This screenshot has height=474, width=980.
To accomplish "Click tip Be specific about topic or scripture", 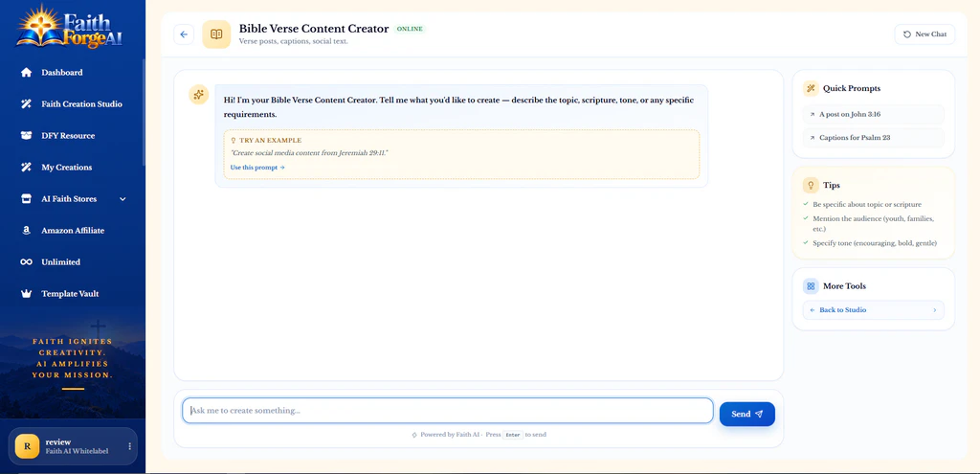I will point(867,205).
